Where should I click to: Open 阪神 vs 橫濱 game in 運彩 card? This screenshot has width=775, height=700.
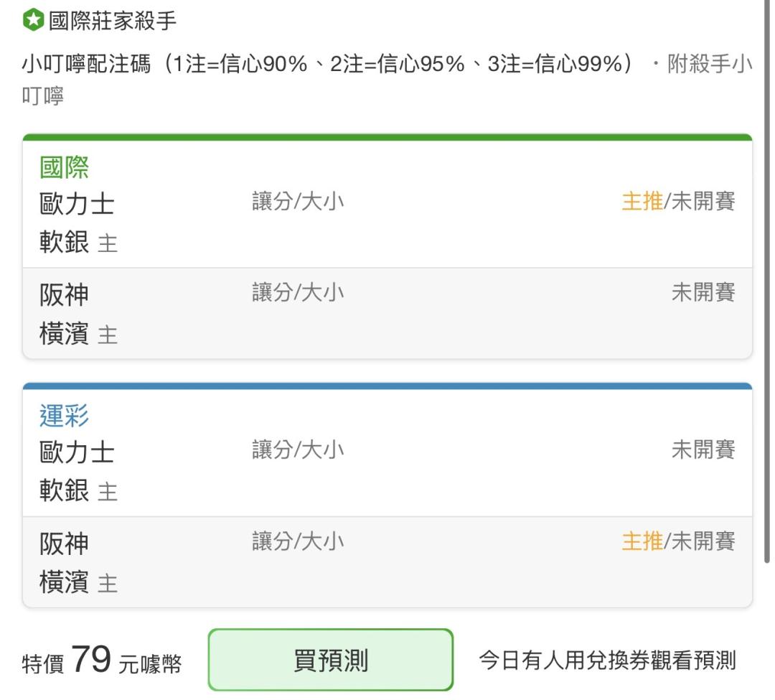tap(387, 562)
